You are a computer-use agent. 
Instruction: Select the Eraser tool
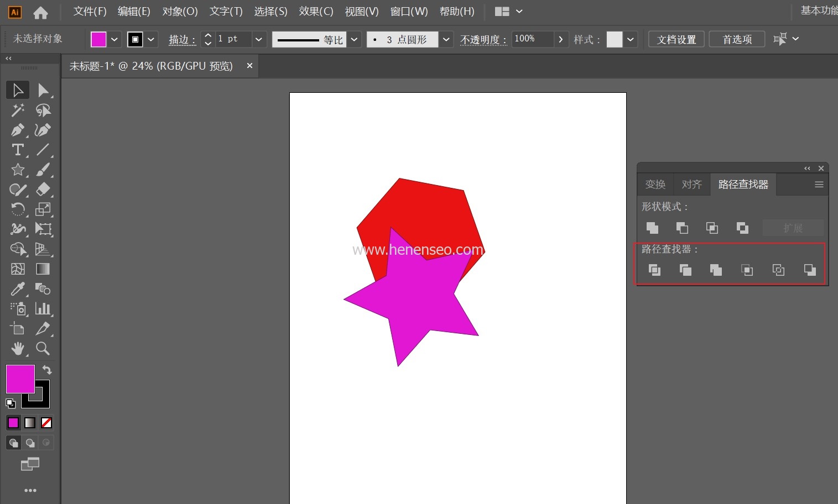[x=43, y=190]
